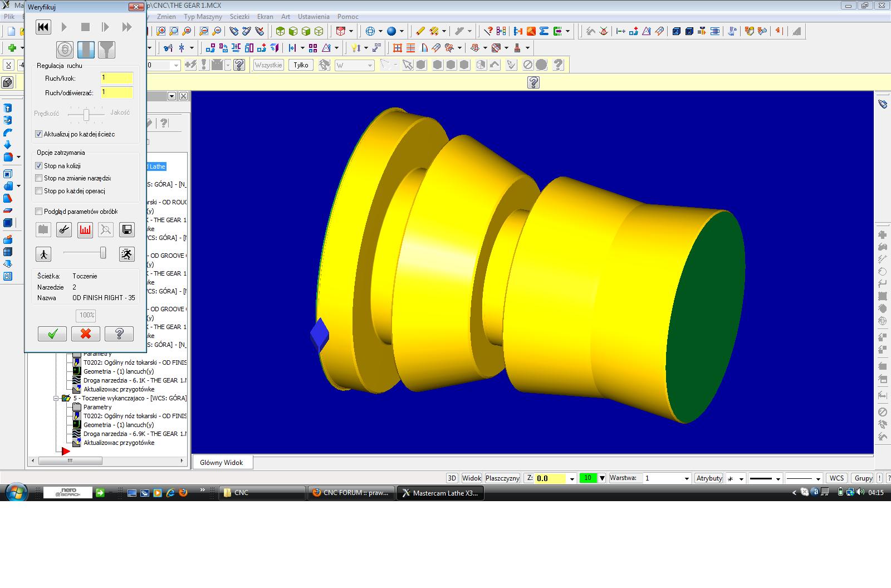
Task: Enable Stop na zmianie narzędzia
Action: click(38, 178)
